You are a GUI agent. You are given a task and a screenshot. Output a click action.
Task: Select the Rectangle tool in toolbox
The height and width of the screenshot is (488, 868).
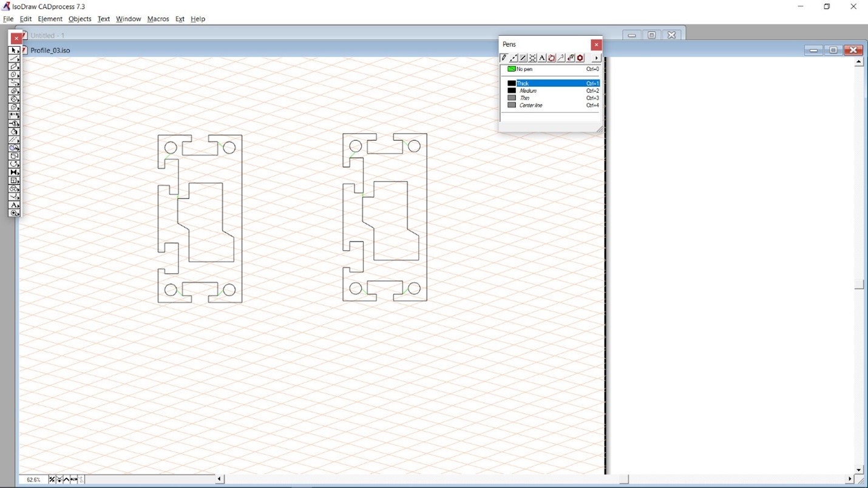click(13, 66)
